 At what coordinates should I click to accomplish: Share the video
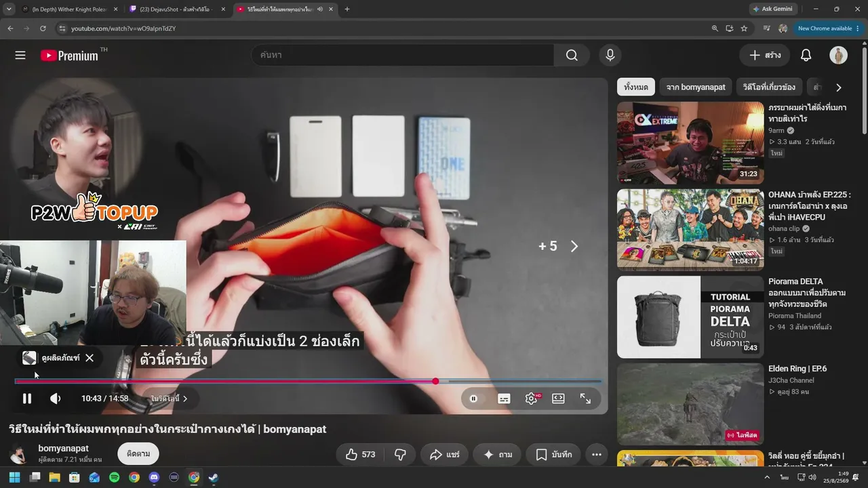(x=445, y=455)
